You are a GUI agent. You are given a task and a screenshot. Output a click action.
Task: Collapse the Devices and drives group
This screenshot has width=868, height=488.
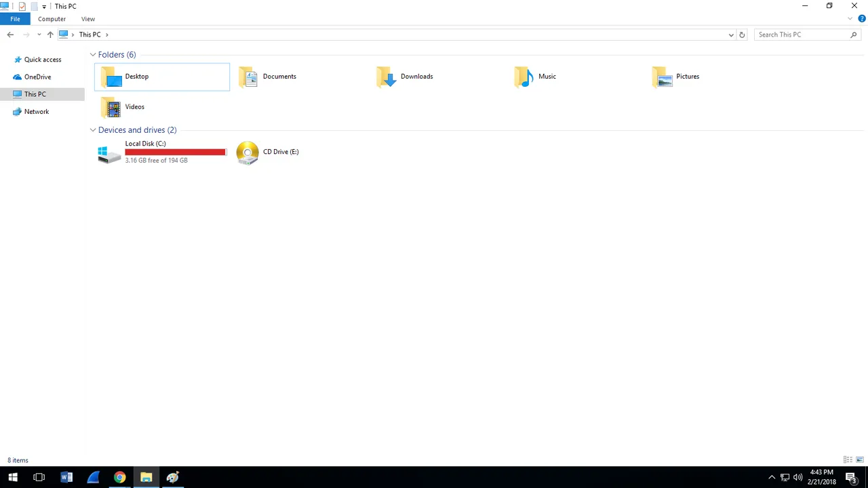click(93, 130)
